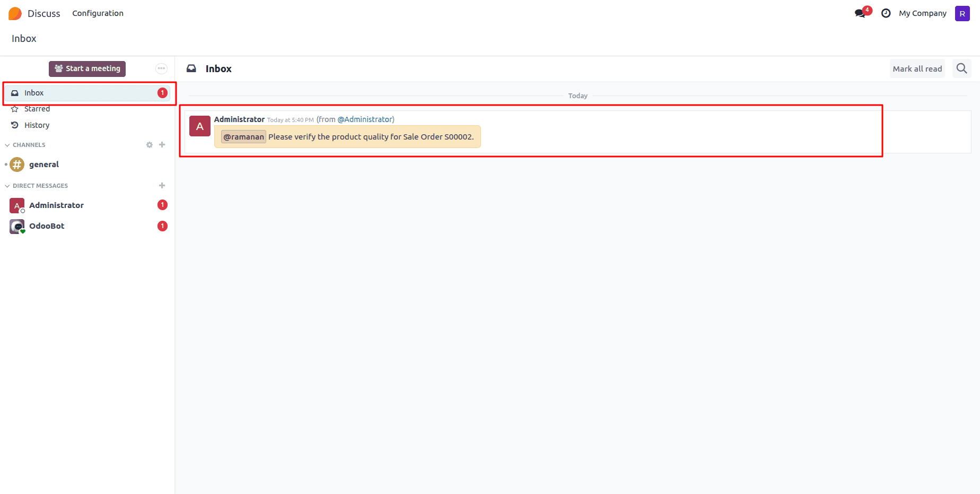
Task: Open recent activities via the clock icon
Action: 886,13
